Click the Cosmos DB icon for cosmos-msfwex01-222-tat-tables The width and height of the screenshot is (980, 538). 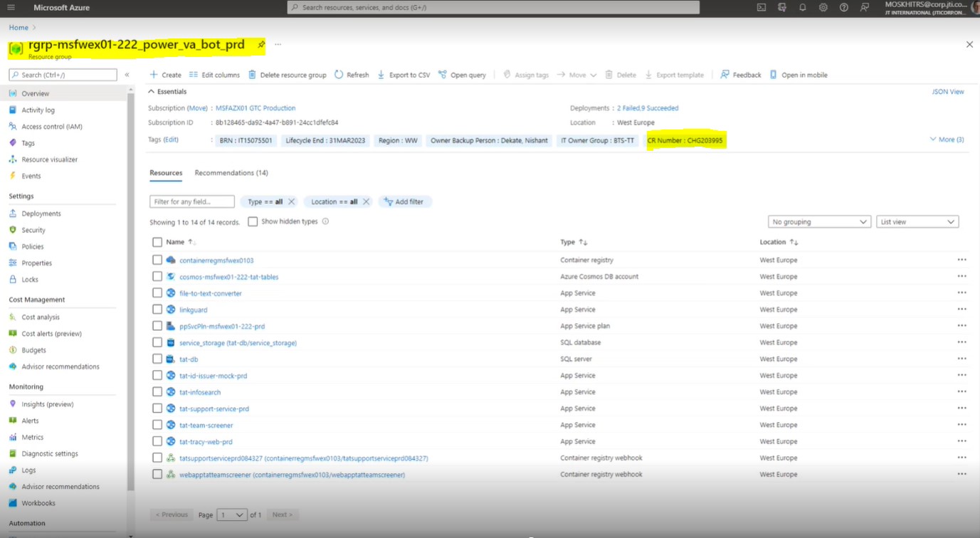[x=171, y=277]
